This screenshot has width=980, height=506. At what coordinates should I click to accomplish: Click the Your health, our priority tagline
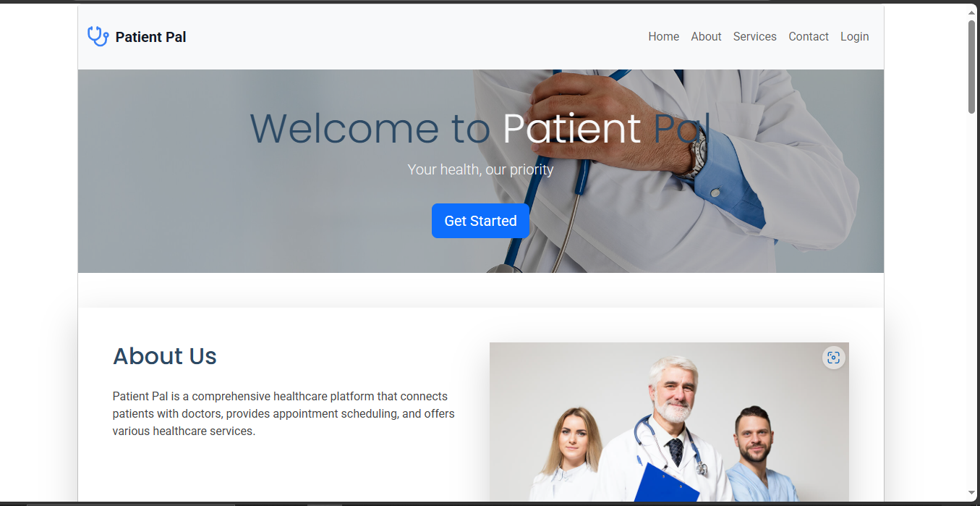[x=480, y=169]
